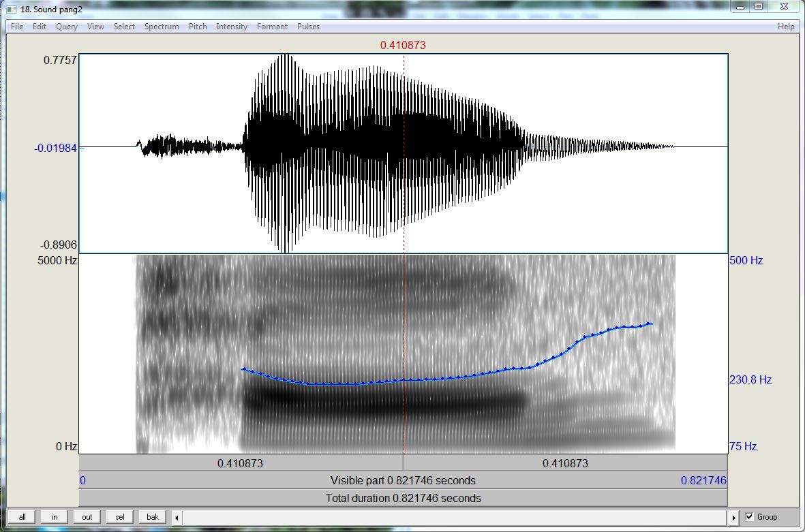Open the View menu
This screenshot has width=805, height=532.
[x=95, y=27]
